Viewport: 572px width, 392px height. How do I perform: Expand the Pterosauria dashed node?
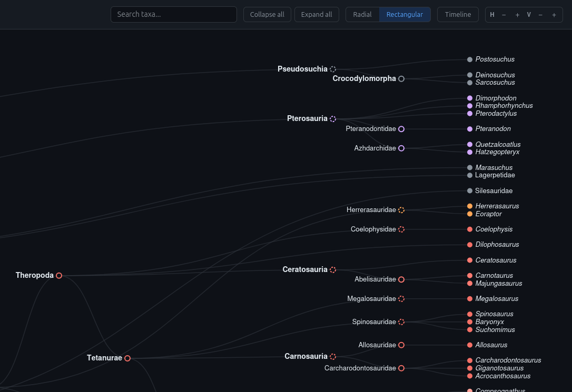tap(333, 119)
